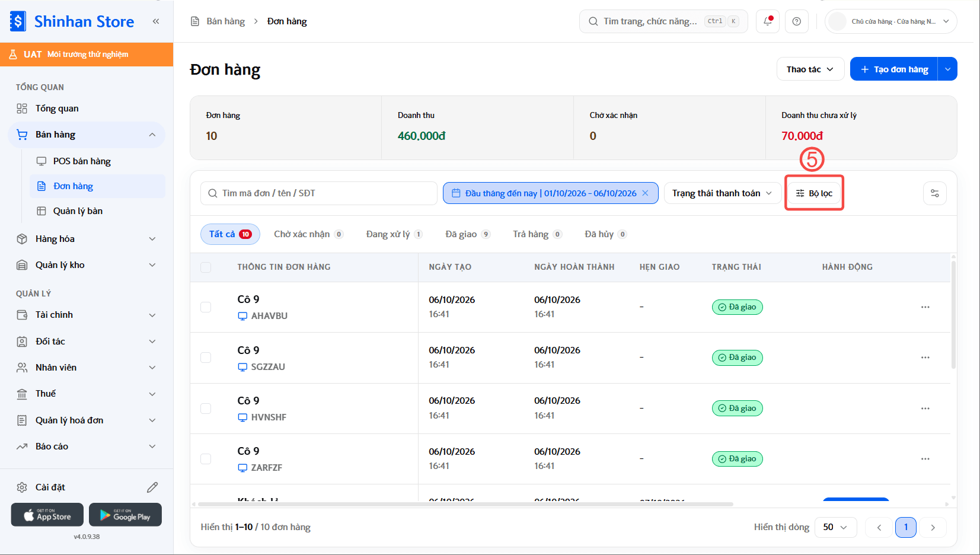Open the Thao tác dropdown

810,69
